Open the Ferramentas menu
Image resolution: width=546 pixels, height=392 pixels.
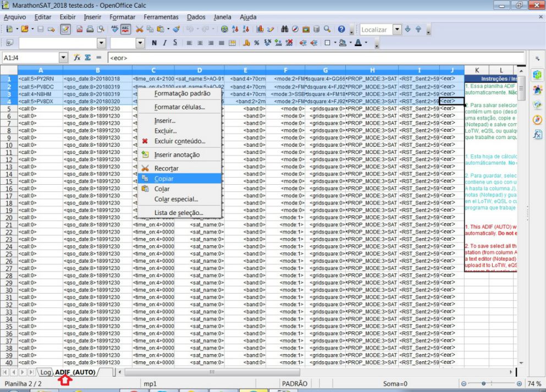click(161, 17)
